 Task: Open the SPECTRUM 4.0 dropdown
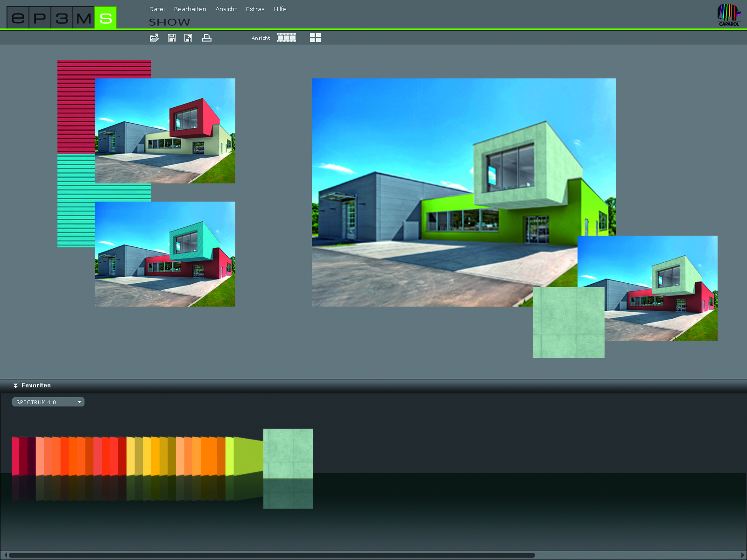click(48, 402)
